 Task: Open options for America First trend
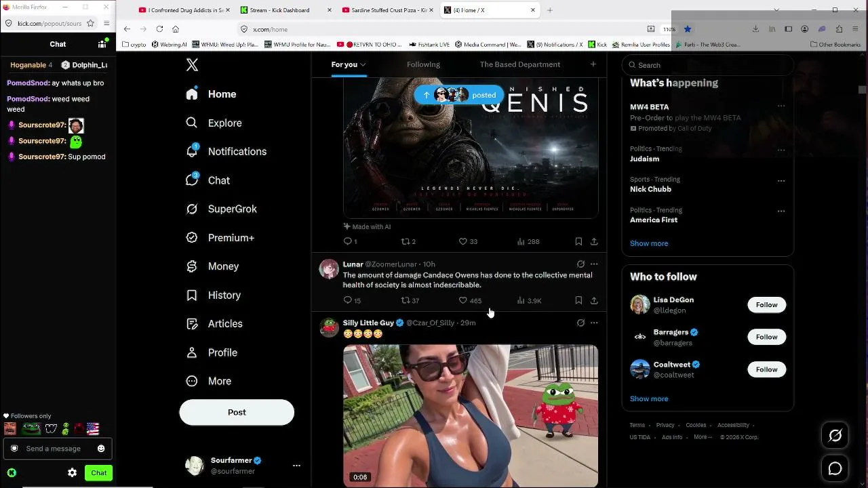click(781, 211)
